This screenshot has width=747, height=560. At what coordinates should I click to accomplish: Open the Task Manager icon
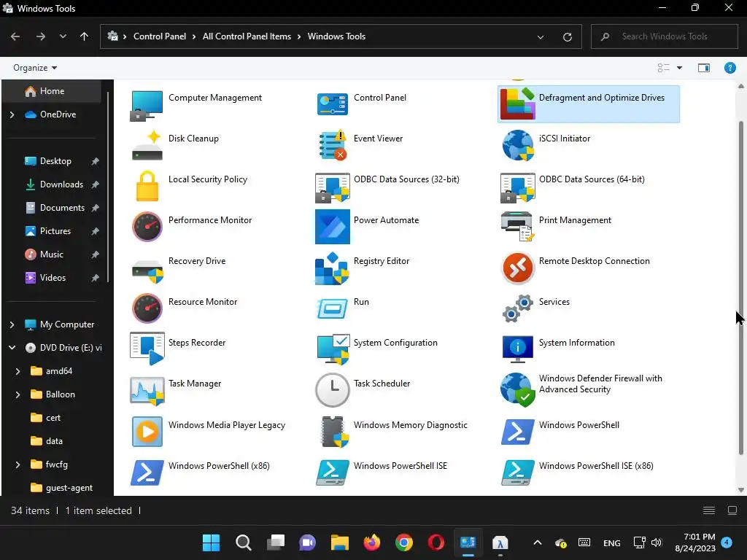(147, 391)
